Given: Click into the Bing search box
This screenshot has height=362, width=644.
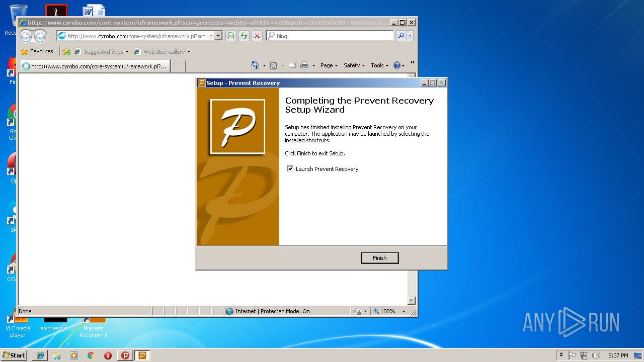Looking at the screenshot, I should tap(330, 36).
